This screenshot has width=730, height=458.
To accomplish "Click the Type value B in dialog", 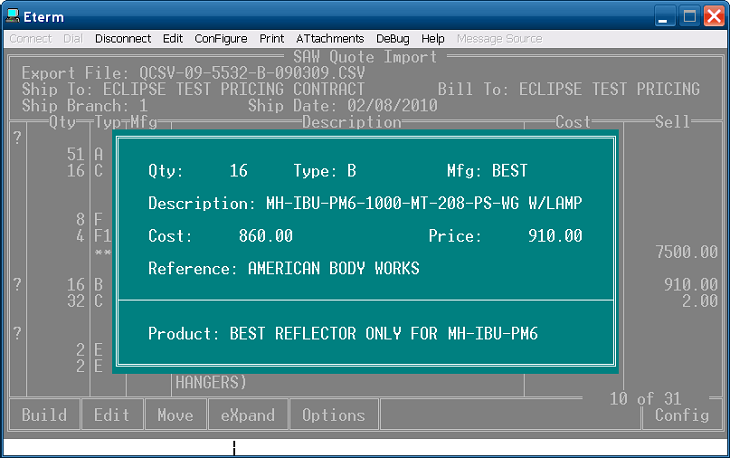I will [351, 170].
